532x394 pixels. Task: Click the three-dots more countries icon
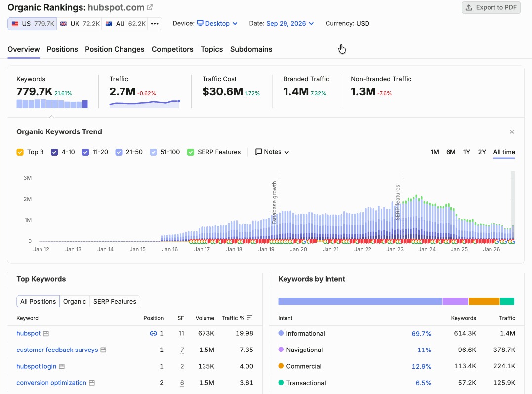(155, 23)
